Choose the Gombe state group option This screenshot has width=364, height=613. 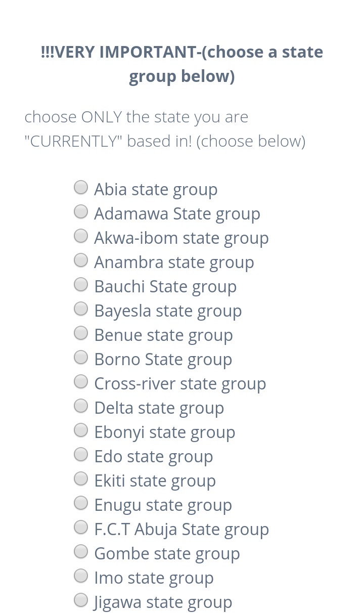point(81,552)
